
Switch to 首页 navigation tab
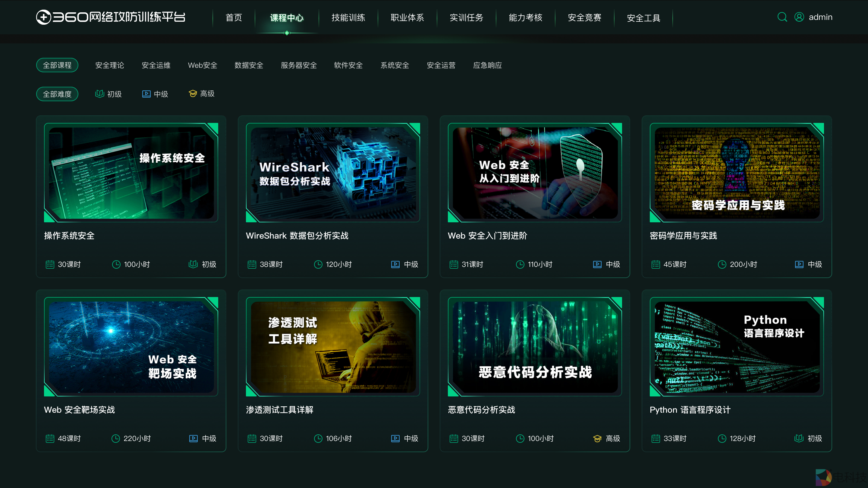[234, 17]
